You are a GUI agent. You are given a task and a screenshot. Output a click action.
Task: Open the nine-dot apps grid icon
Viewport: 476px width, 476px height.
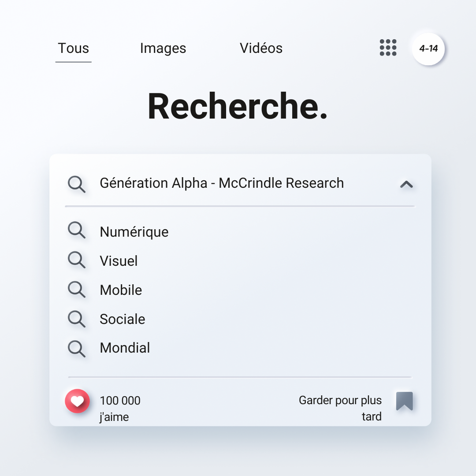click(388, 48)
